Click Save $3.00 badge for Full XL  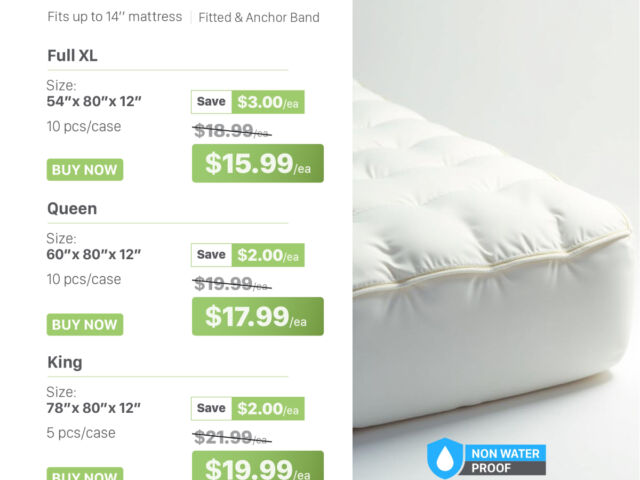point(248,102)
